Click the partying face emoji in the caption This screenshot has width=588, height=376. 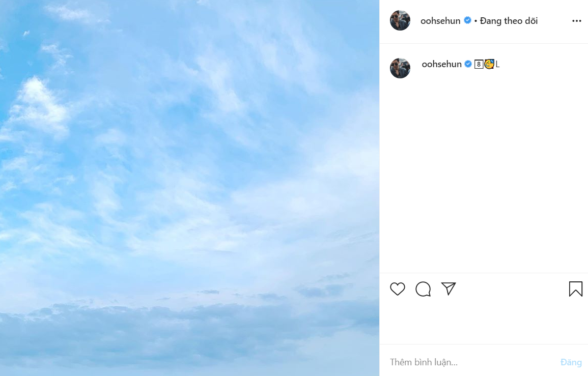pos(489,64)
